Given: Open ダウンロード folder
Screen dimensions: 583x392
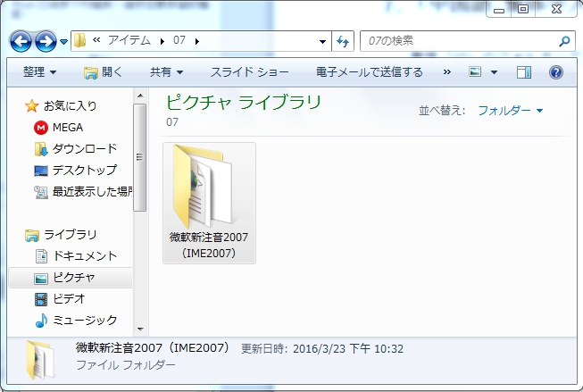Looking at the screenshot, I should tap(85, 149).
